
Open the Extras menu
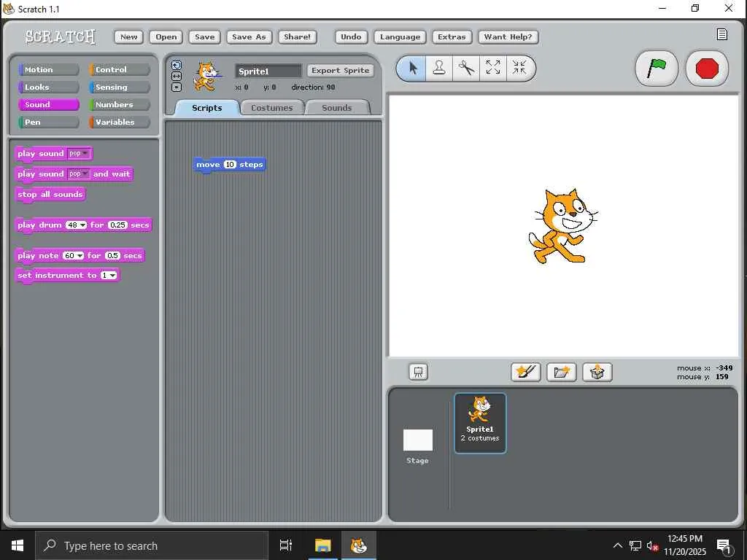pos(452,36)
